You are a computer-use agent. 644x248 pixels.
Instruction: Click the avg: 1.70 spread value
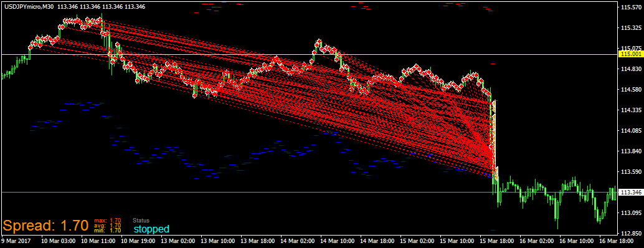coord(107,226)
